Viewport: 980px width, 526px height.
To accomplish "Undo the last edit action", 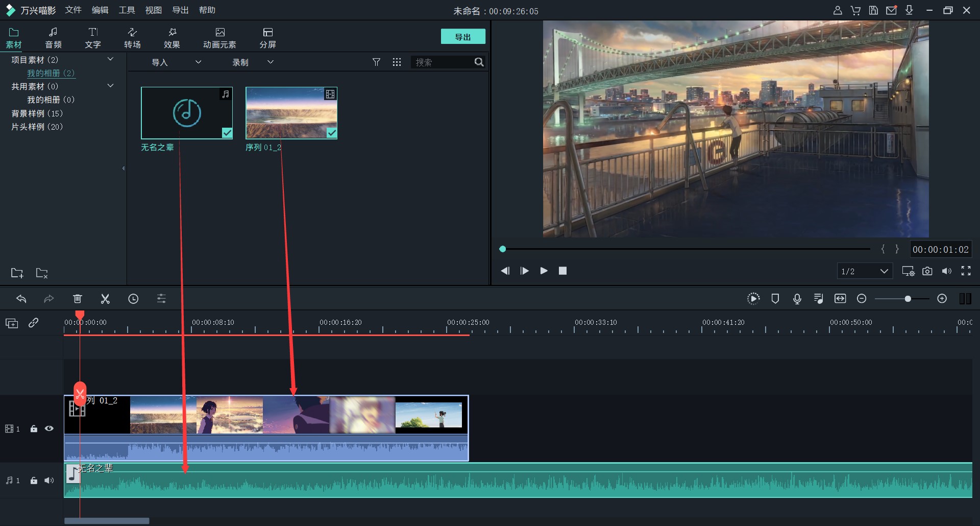I will tap(21, 299).
